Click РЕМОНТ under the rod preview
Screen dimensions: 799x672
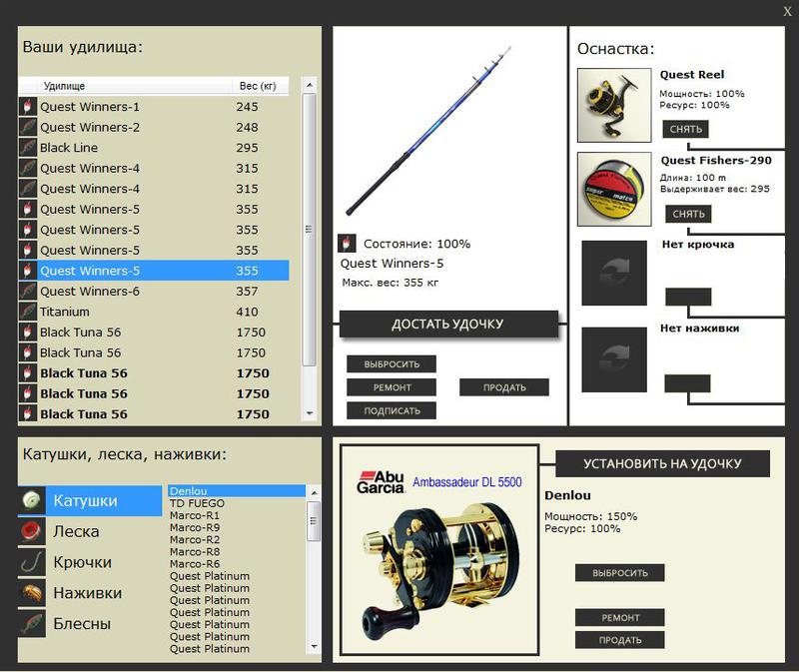point(392,387)
